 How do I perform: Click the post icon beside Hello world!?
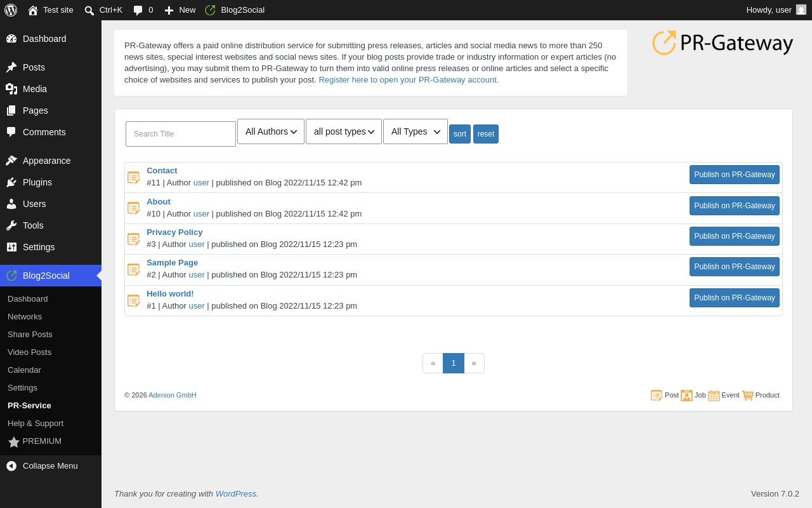click(134, 301)
